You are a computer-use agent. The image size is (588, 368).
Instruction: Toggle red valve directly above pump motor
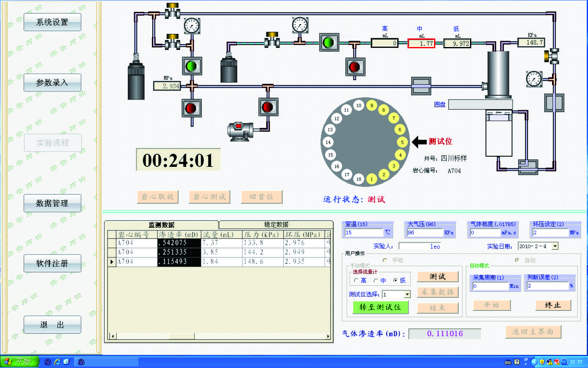268,107
